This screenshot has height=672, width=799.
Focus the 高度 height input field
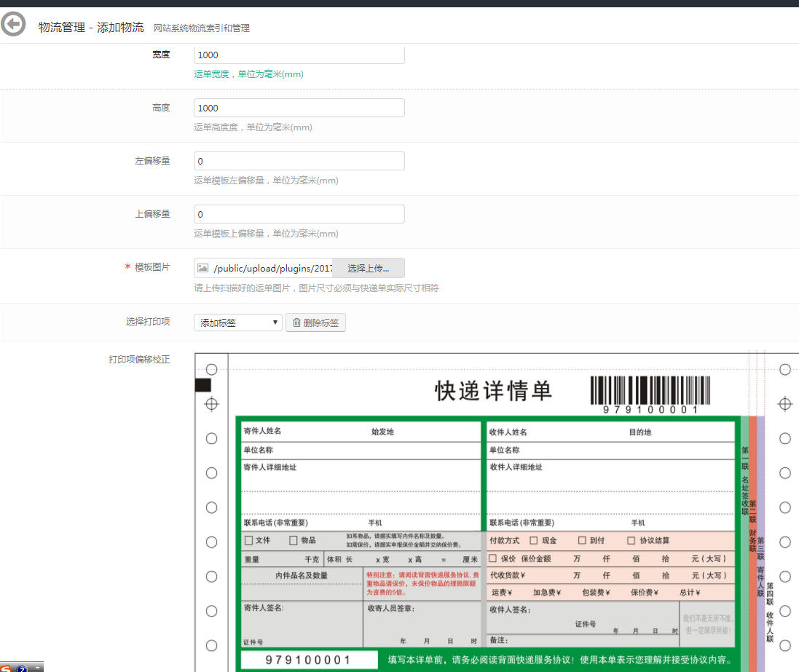[x=299, y=108]
